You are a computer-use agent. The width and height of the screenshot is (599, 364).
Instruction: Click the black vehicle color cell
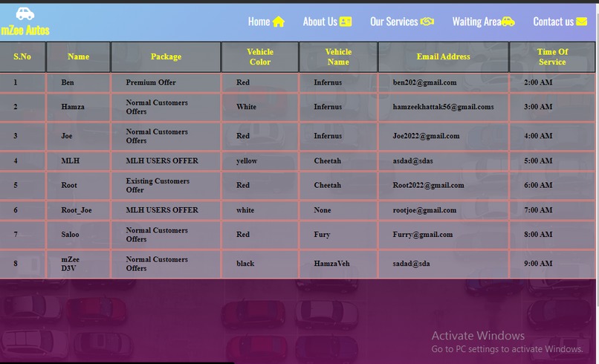tap(260, 264)
